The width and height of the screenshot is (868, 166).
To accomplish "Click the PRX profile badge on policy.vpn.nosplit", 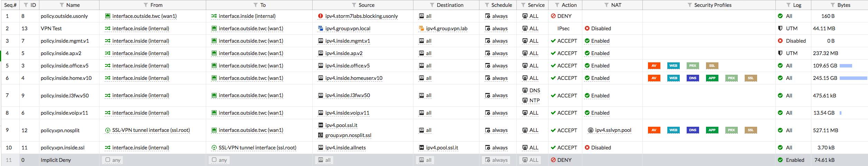I will pyautogui.click(x=731, y=130).
